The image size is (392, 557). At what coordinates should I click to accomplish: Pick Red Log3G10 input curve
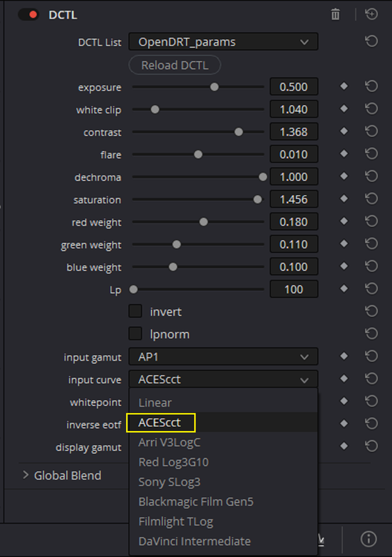tap(224, 462)
